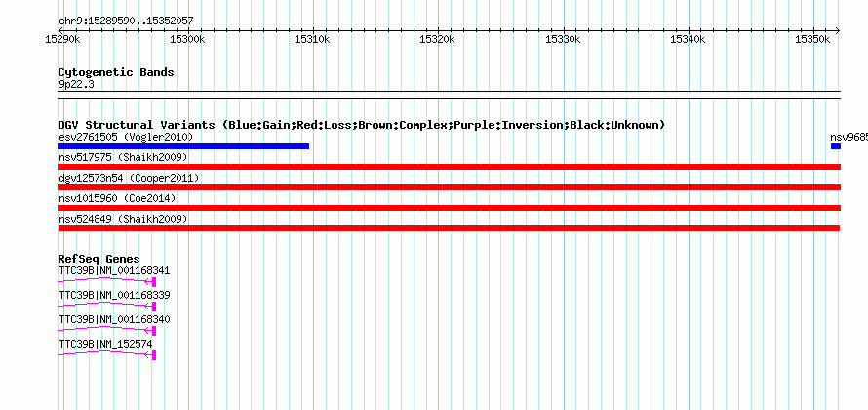The image size is (868, 410).
Task: Click the right arrowhead of the ruler
Action: [x=838, y=30]
